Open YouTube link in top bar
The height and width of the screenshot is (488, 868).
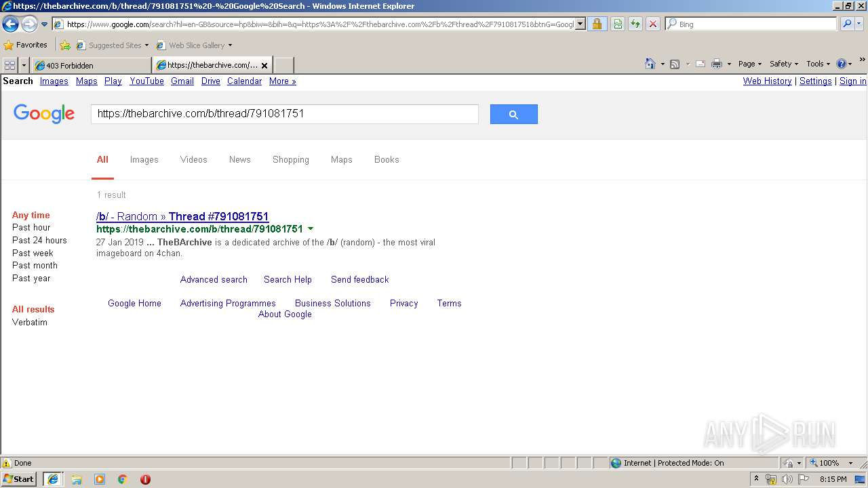[x=147, y=81]
